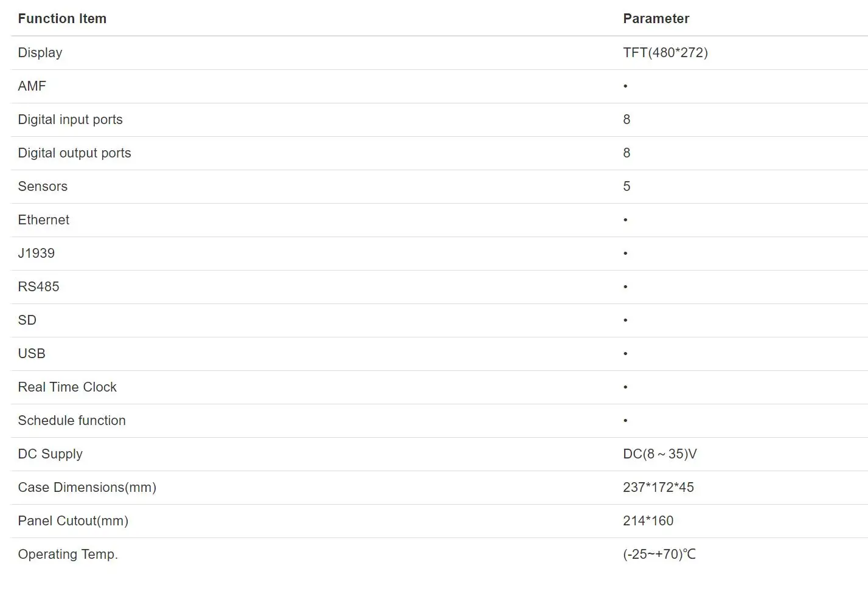The width and height of the screenshot is (868, 591).
Task: Click the TFT(480*272) display value
Action: 665,53
